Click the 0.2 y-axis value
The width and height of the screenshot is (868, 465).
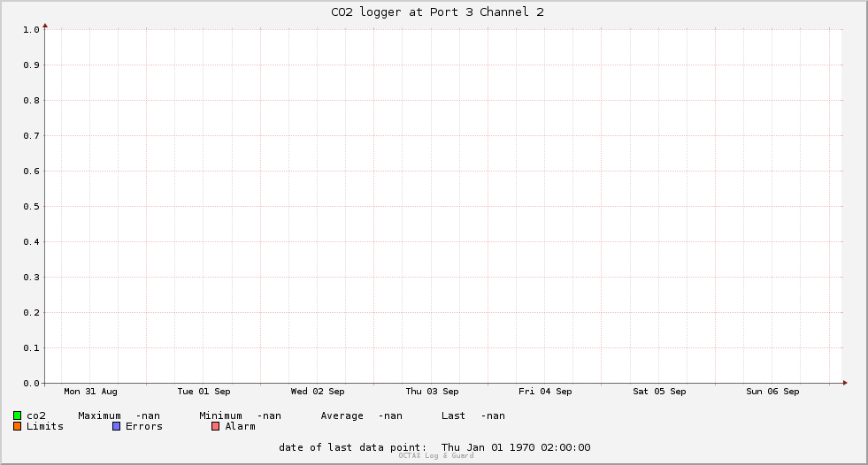click(x=31, y=313)
